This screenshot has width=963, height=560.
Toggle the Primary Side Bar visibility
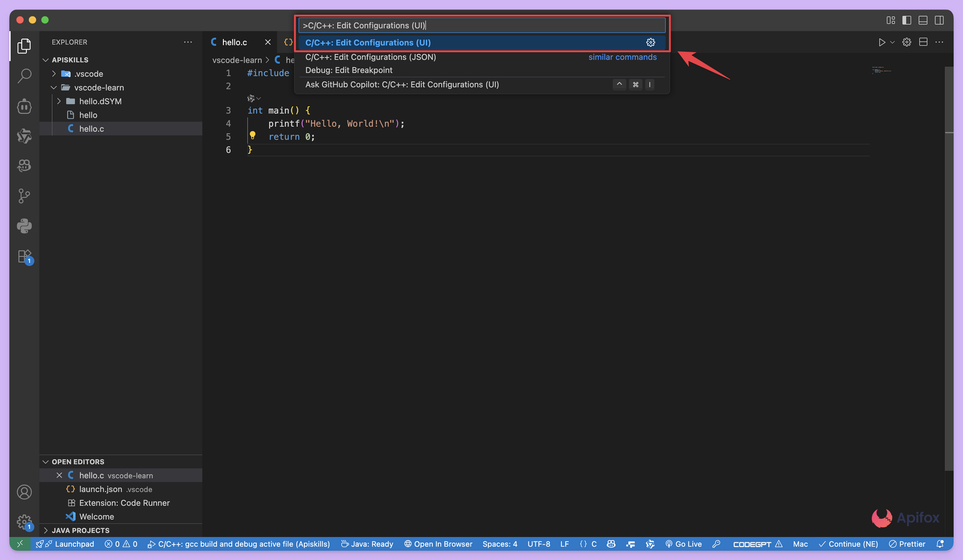[907, 20]
